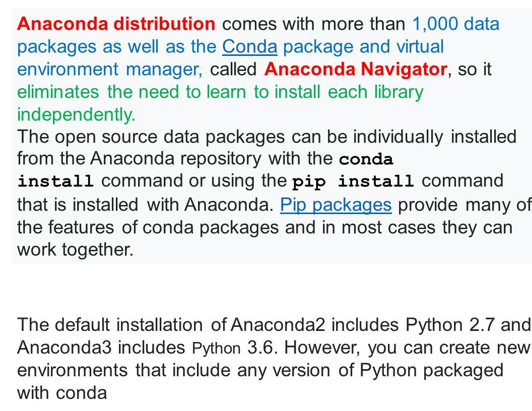
Task: Open the Pip packages hyperlink
Action: [336, 205]
